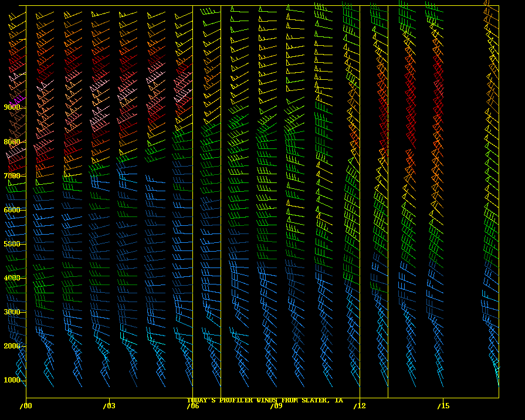Viewport: 525px width, 420px height.
Task: Click the "Today's Profiler Winds From Slater, IA" title
Action: [265, 401]
